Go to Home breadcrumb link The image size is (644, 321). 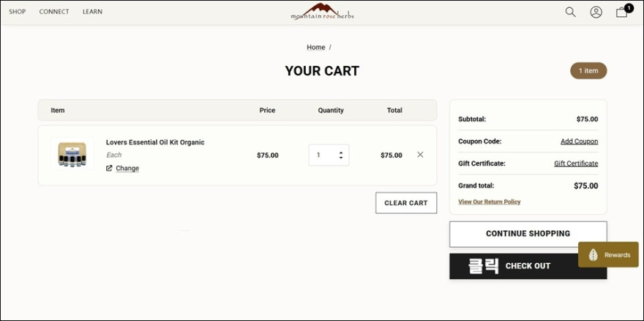pos(316,48)
